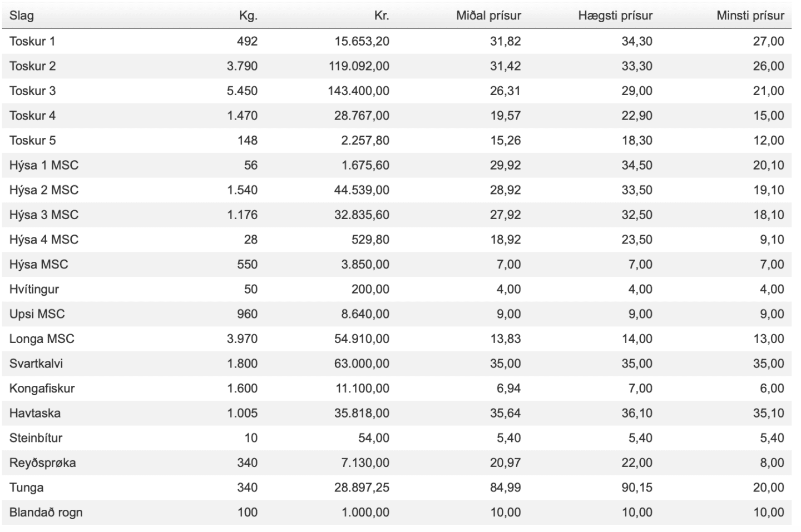Click the Slag column header
This screenshot has width=801, height=532.
22,16
